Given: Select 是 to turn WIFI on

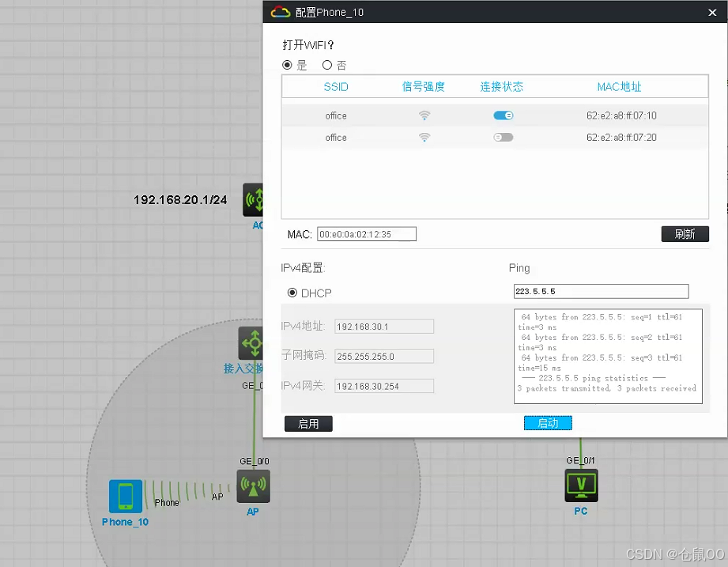Looking at the screenshot, I should pos(287,65).
